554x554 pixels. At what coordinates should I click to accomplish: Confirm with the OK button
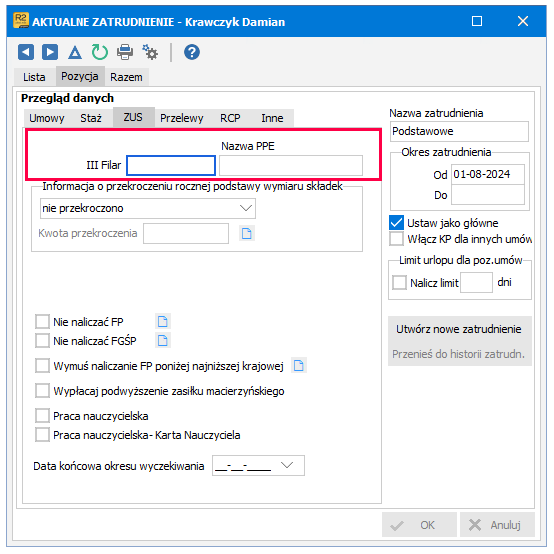[x=419, y=525]
